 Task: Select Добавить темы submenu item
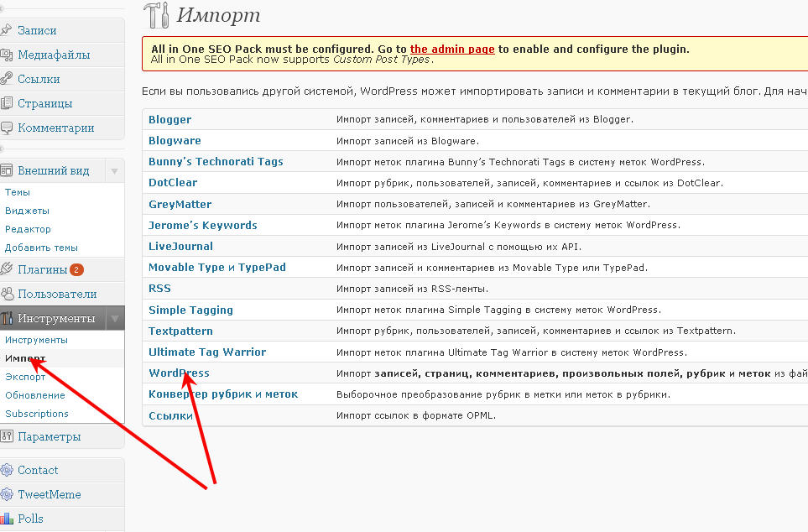pyautogui.click(x=41, y=248)
